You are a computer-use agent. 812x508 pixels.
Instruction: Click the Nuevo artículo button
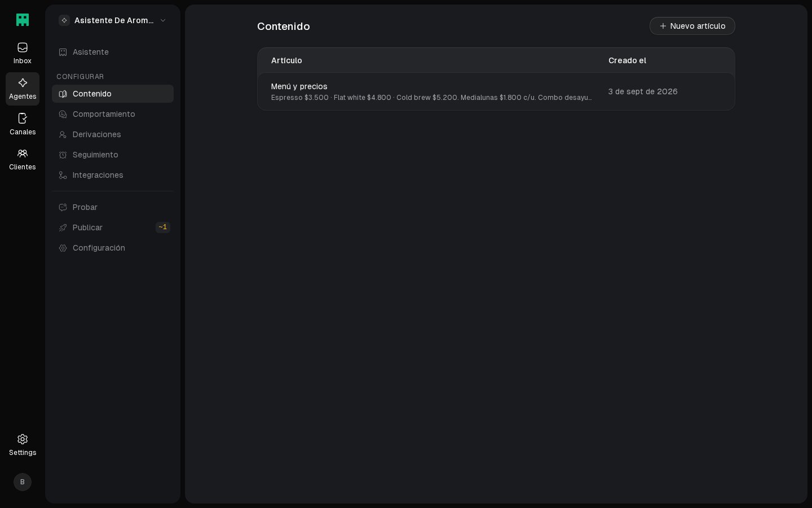pos(692,26)
